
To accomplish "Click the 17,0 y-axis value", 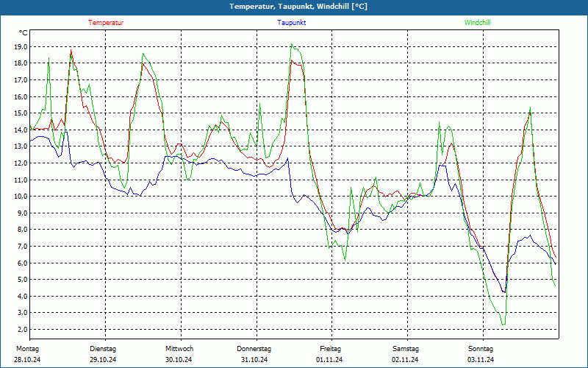I will [x=21, y=80].
